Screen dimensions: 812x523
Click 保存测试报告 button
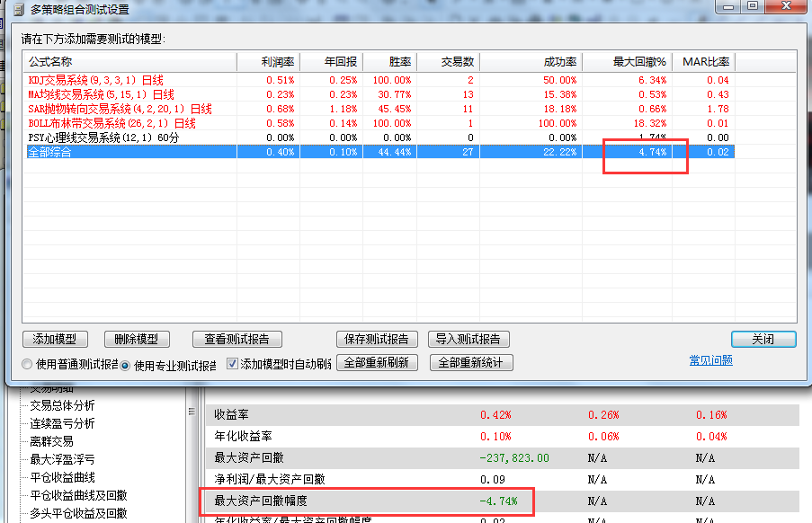tap(377, 340)
